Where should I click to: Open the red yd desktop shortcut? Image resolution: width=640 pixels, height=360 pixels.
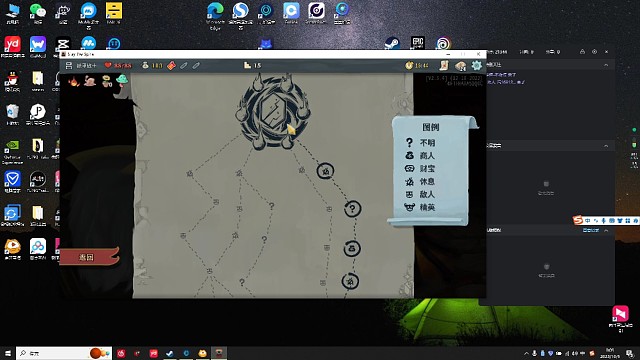click(13, 47)
